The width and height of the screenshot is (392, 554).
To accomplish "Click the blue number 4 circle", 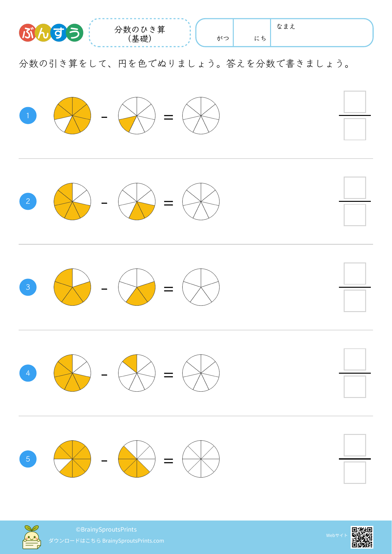I will click(28, 373).
